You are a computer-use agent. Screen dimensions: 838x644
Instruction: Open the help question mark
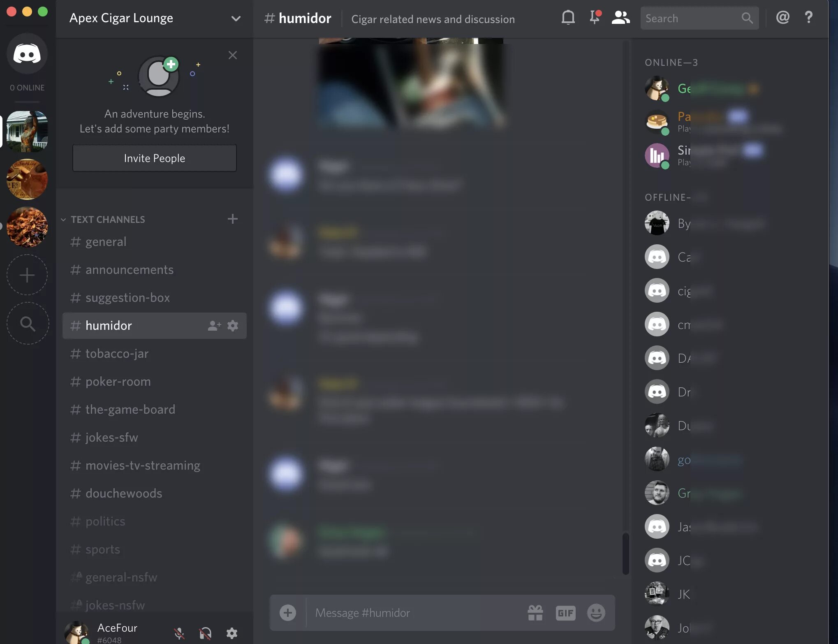[808, 18]
